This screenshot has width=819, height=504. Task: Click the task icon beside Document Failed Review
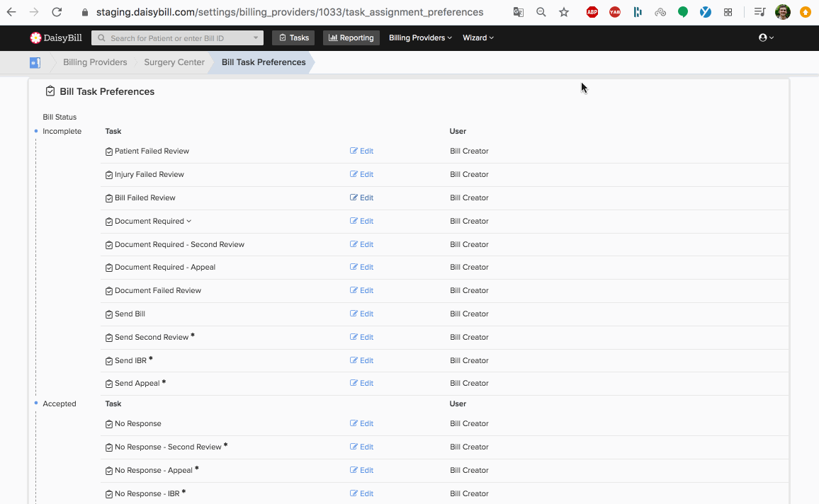coord(108,291)
